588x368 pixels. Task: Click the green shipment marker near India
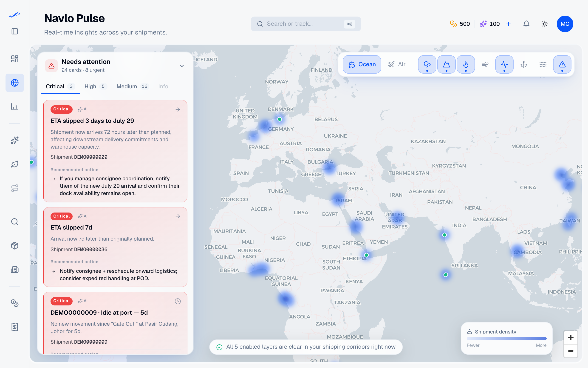click(444, 235)
